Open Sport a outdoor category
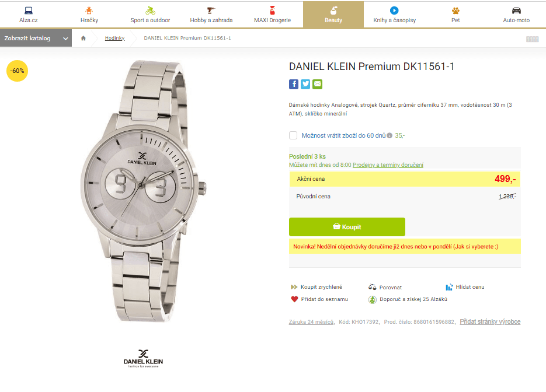This screenshot has width=546, height=392. (150, 15)
